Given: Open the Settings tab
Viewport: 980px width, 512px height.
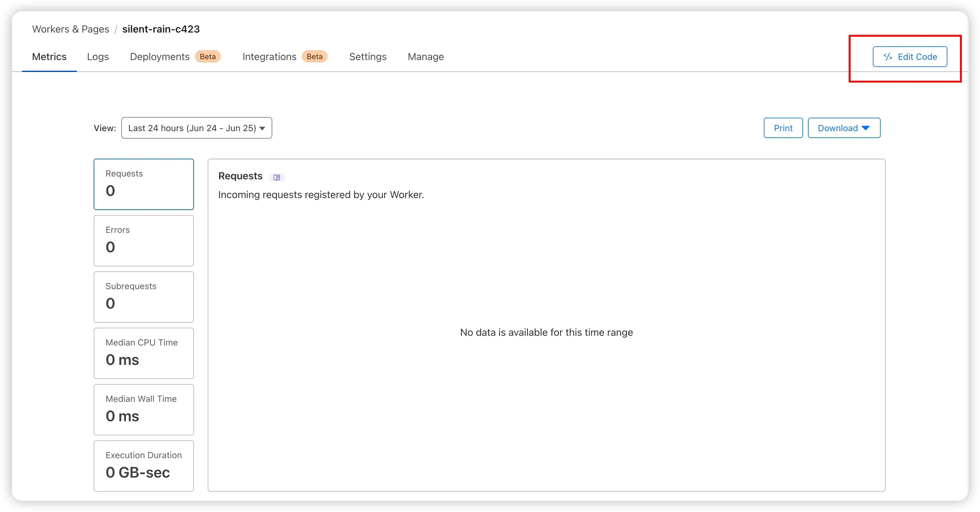Looking at the screenshot, I should point(368,57).
